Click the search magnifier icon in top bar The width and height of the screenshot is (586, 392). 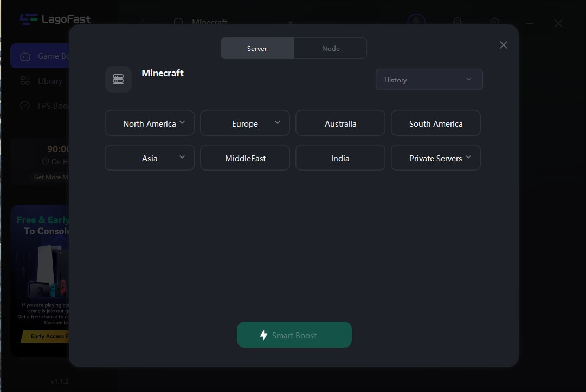tap(179, 23)
